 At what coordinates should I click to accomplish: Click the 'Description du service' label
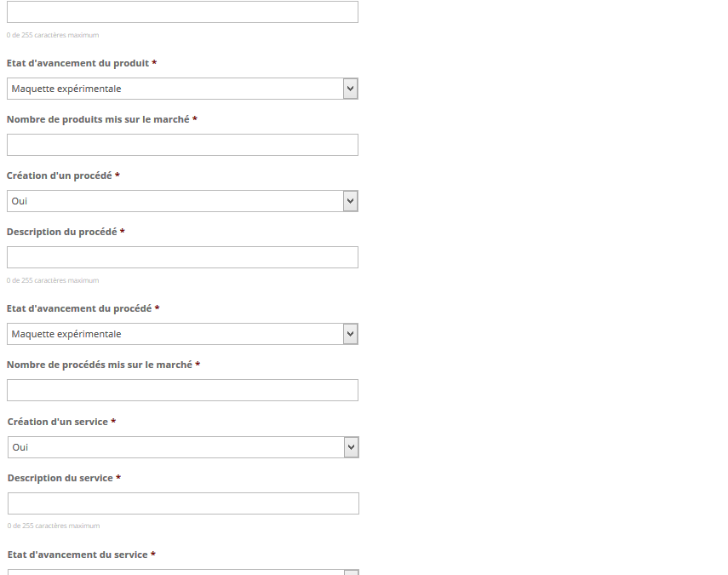(60, 478)
